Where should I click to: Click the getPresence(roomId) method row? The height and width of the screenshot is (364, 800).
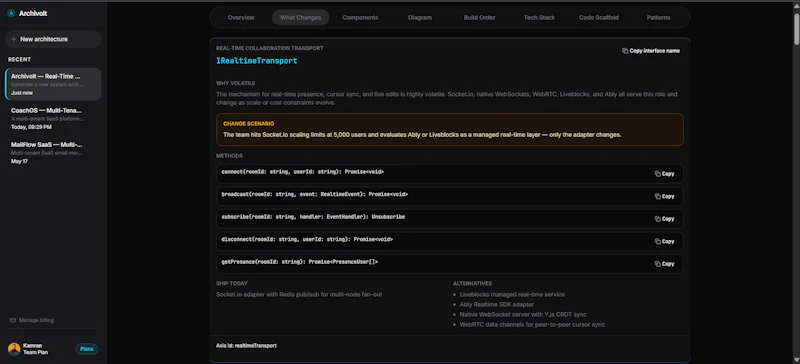tap(449, 264)
